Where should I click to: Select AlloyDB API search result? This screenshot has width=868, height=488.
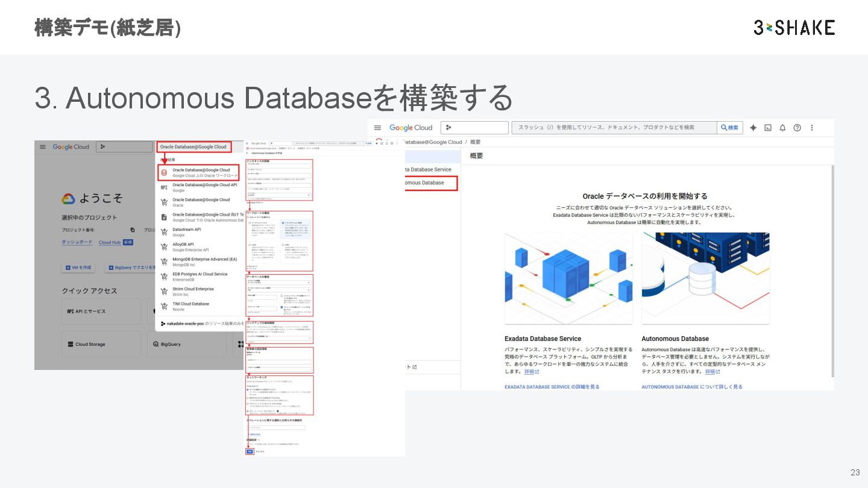pos(201,247)
